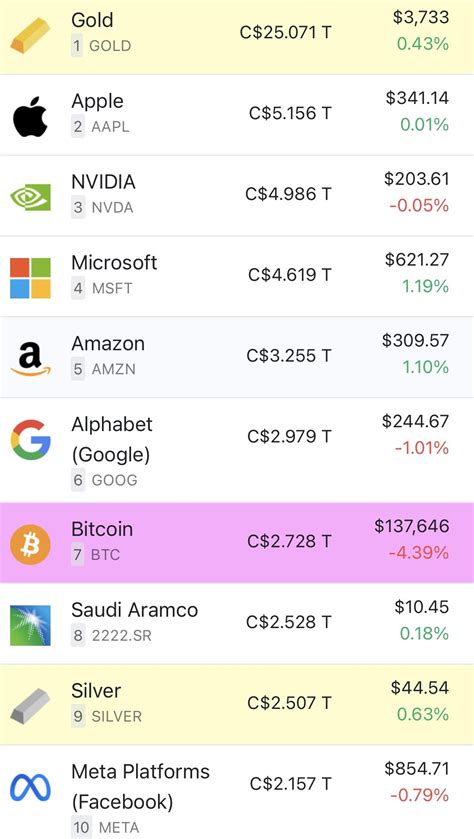Tap the silver bar icon

point(30,706)
